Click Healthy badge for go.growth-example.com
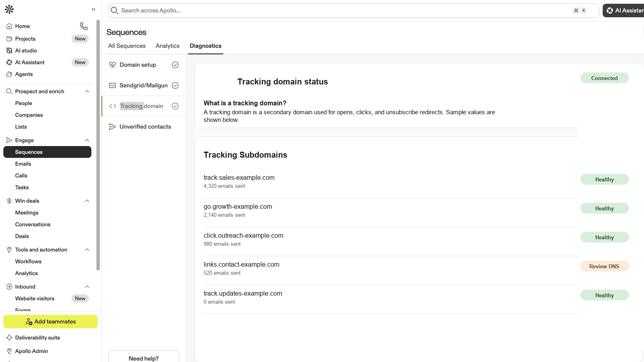644x362 pixels. (604, 208)
